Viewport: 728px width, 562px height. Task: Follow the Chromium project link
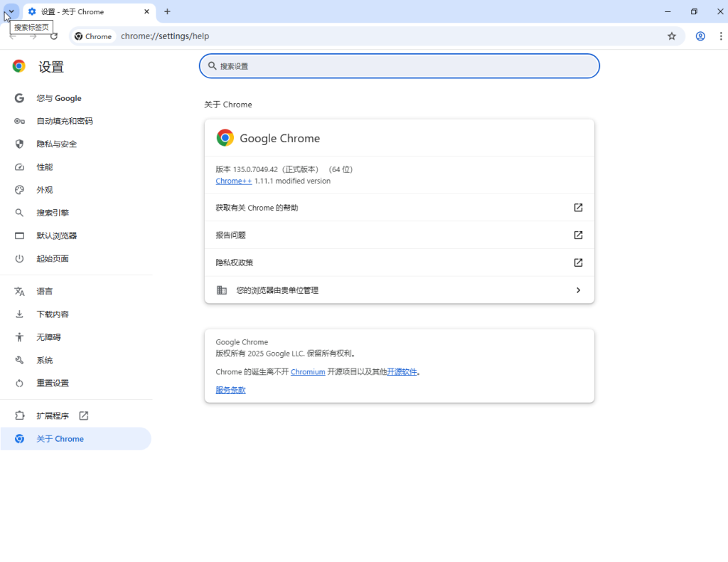click(x=307, y=371)
